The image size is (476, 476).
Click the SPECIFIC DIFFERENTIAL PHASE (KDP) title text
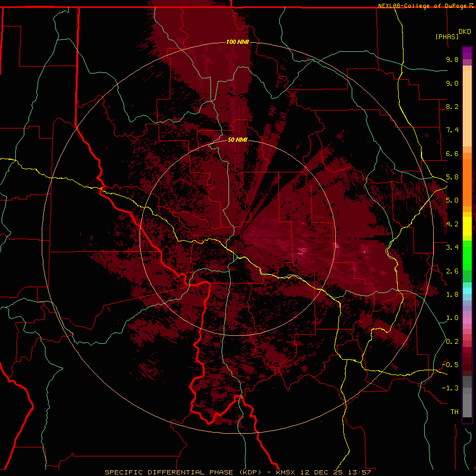point(183,472)
